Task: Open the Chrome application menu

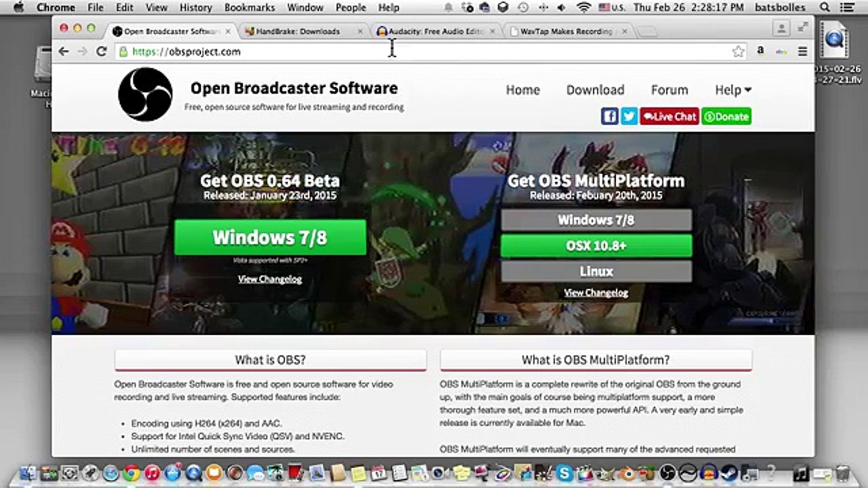Action: pos(56,7)
